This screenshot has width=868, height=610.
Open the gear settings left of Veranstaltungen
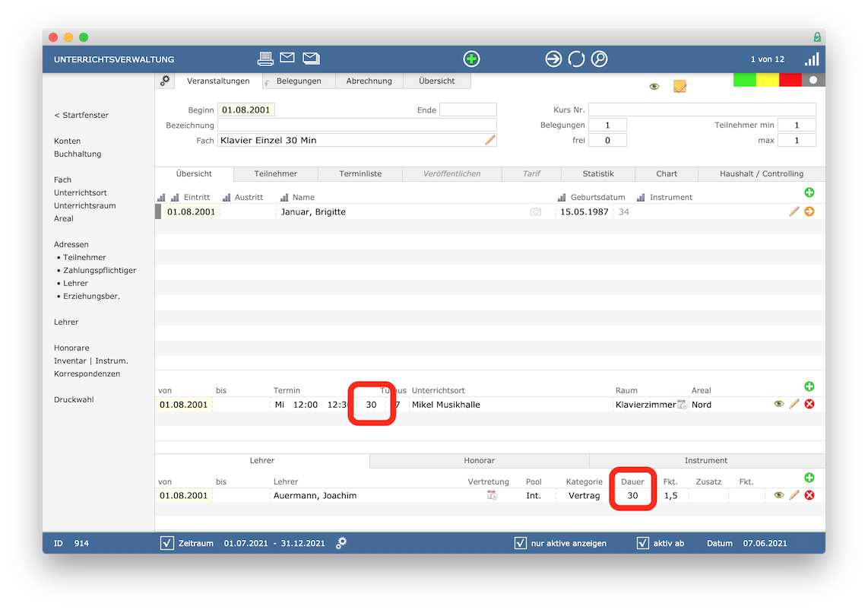(164, 81)
